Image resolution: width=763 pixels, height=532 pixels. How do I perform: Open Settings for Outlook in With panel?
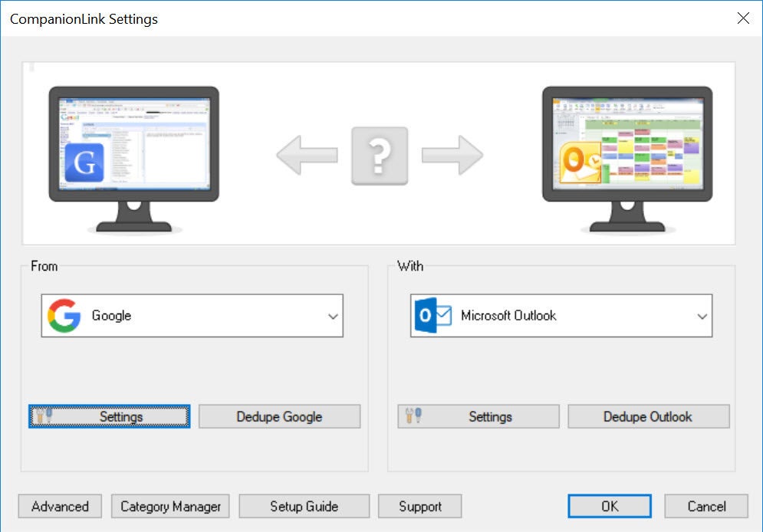coord(479,416)
